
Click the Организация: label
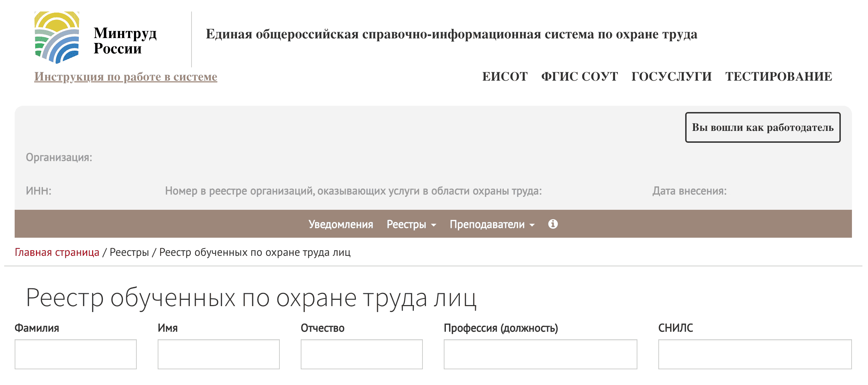click(x=59, y=157)
